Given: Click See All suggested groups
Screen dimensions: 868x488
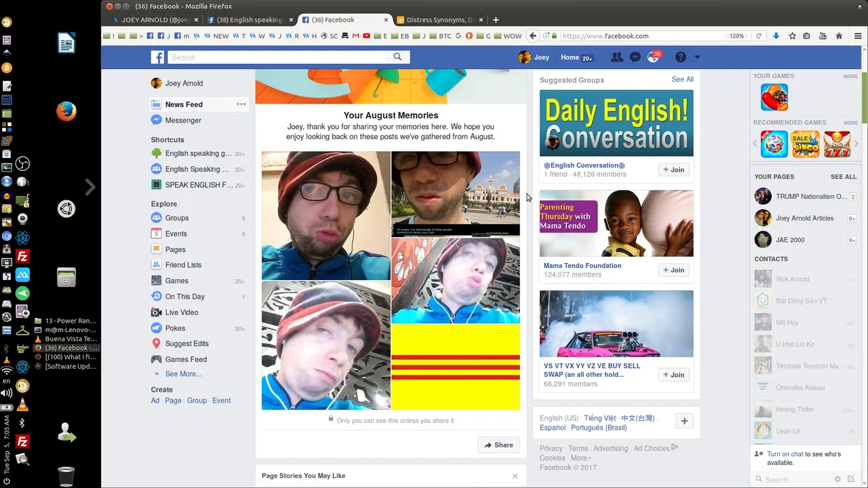Looking at the screenshot, I should pyautogui.click(x=682, y=79).
